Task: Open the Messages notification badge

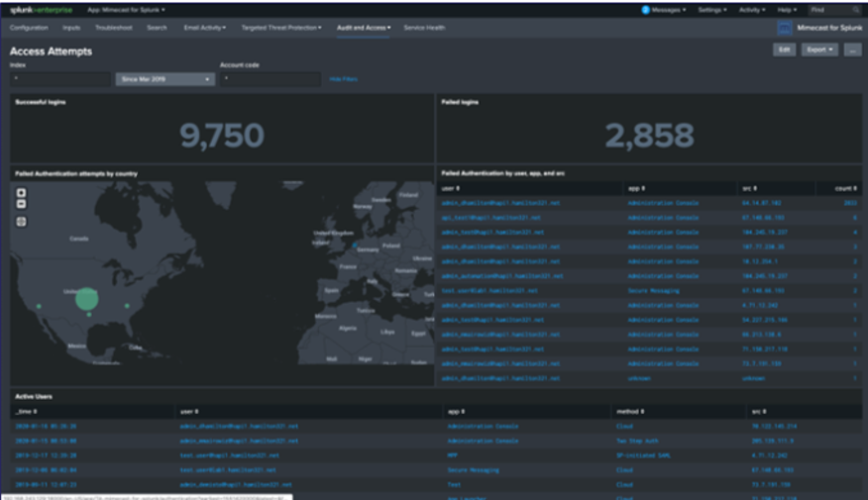Action: point(646,9)
